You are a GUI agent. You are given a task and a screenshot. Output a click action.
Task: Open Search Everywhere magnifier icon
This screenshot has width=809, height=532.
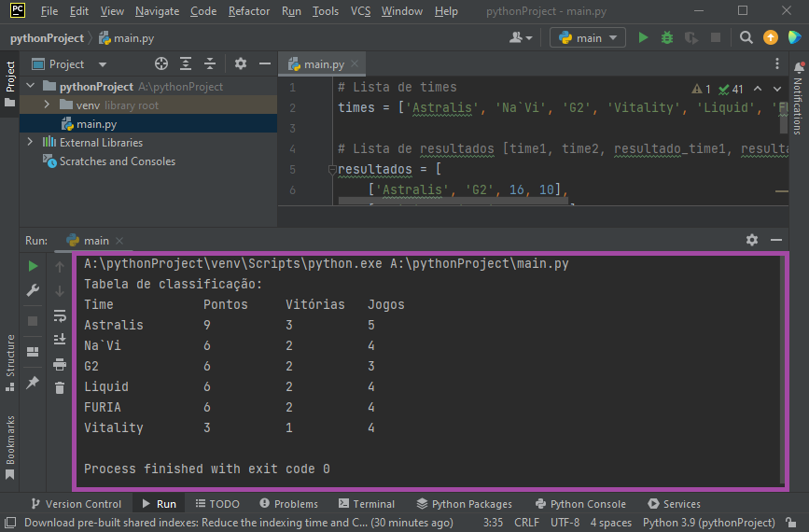point(746,38)
